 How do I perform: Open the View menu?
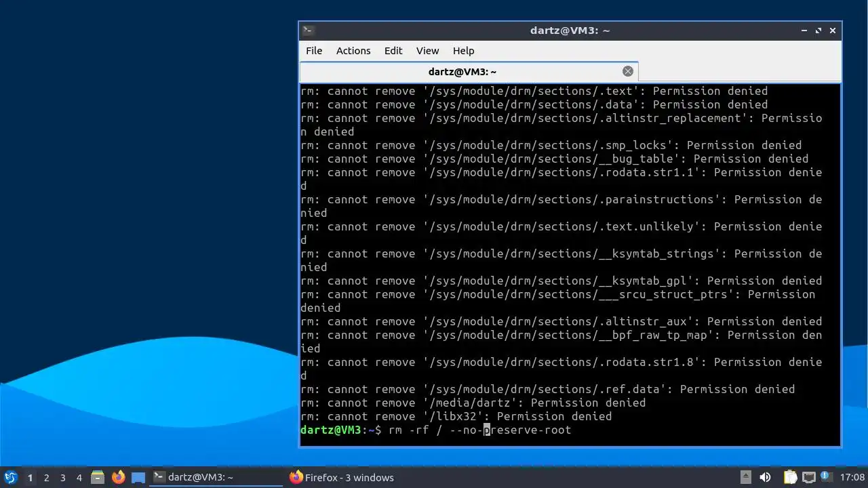pos(428,51)
